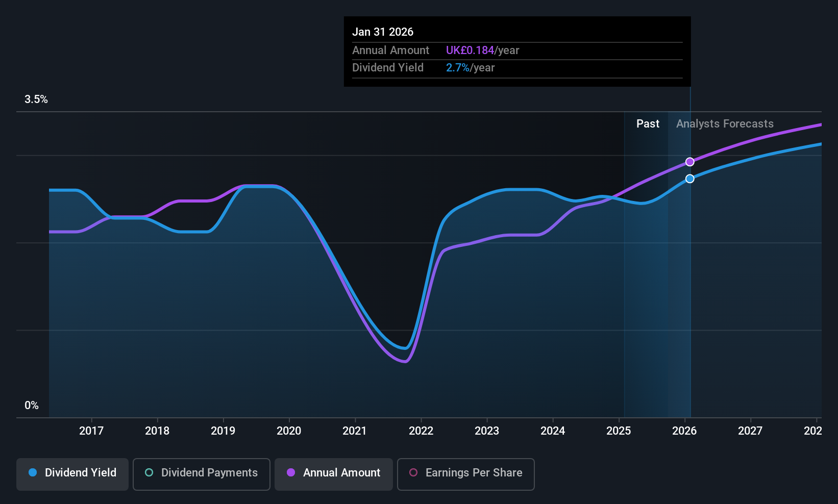838x504 pixels.
Task: Click the 2019 x-axis label
Action: (223, 431)
